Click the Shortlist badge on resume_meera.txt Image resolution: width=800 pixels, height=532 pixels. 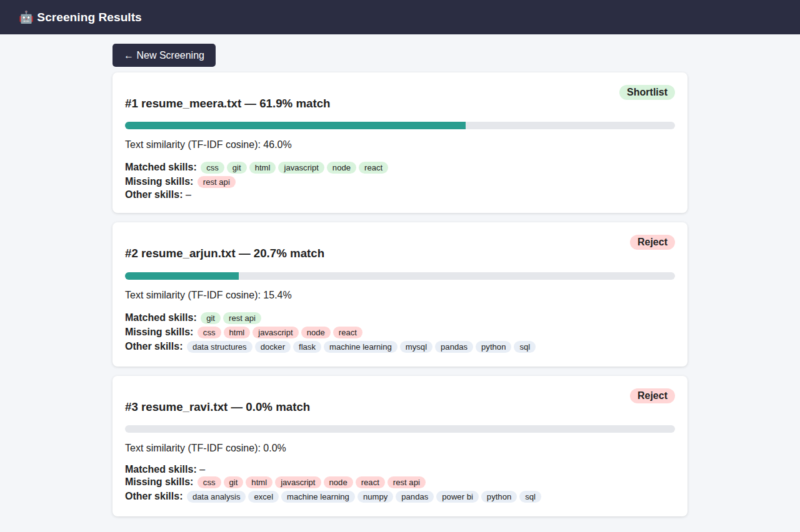tap(647, 92)
